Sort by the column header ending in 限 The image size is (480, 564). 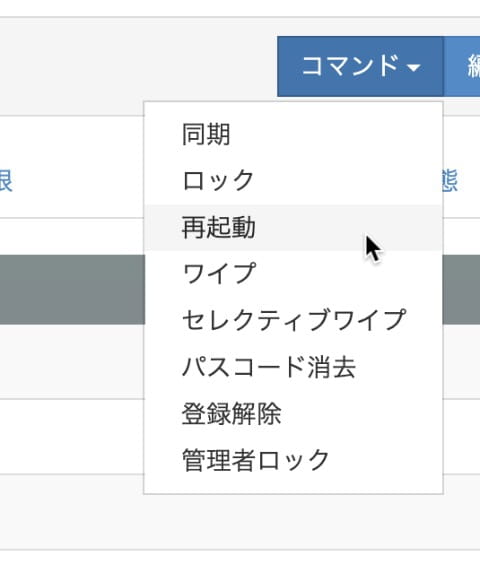coord(6,181)
